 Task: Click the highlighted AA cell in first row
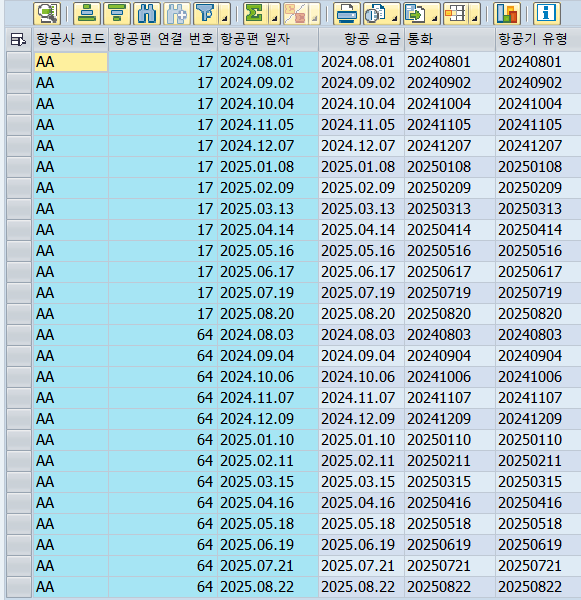(71, 62)
